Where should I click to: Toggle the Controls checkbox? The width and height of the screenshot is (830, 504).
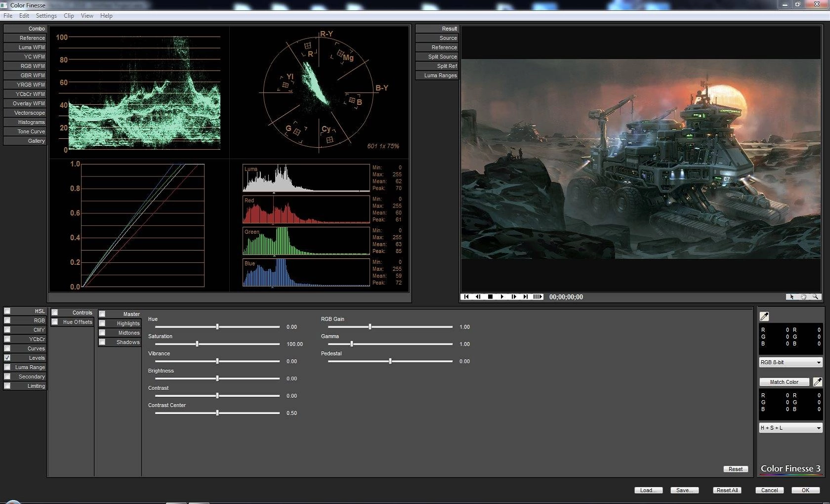[55, 312]
